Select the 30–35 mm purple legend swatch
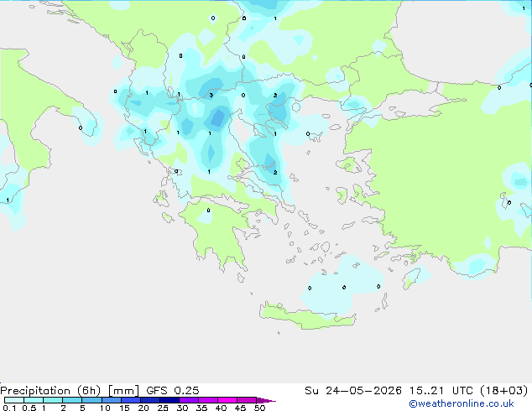The width and height of the screenshot is (532, 411). pos(188,400)
